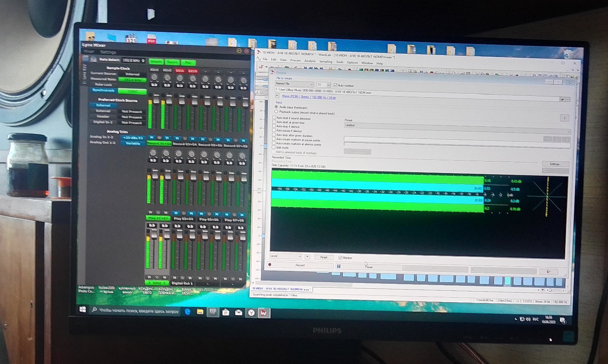Uncheck the Monitor checkbox

coord(340,258)
